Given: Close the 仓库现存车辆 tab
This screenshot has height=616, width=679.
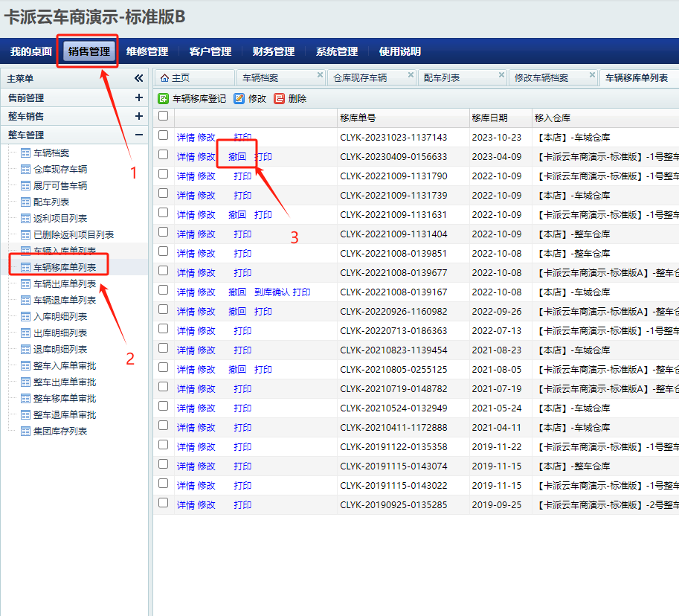Looking at the screenshot, I should (411, 74).
